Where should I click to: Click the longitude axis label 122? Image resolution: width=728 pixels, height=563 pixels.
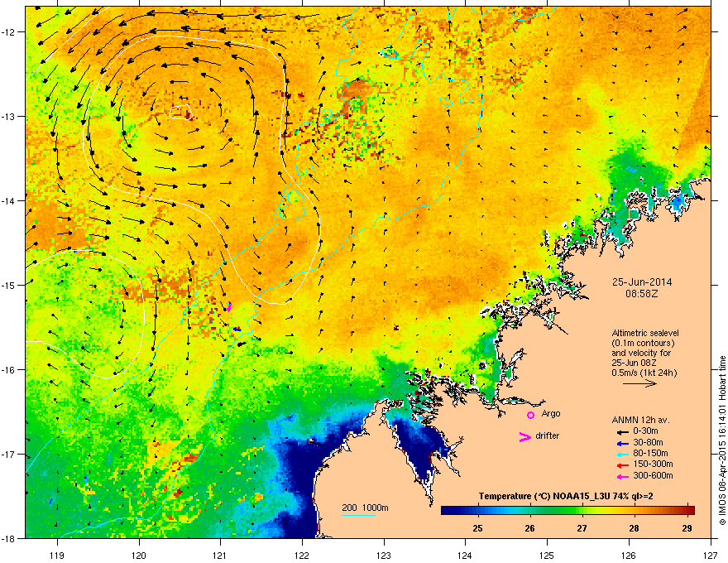click(x=302, y=555)
